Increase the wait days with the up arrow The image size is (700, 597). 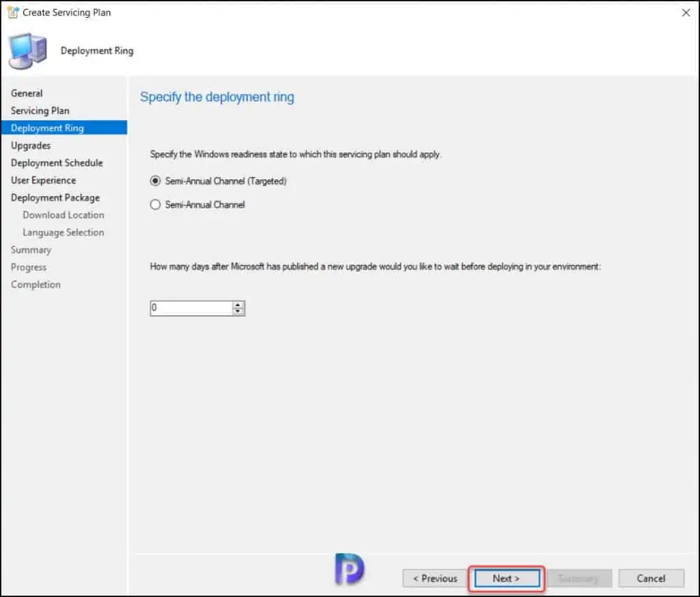[238, 305]
